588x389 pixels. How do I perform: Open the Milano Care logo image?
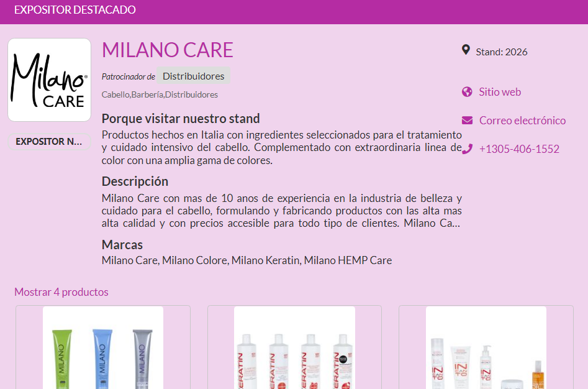50,80
